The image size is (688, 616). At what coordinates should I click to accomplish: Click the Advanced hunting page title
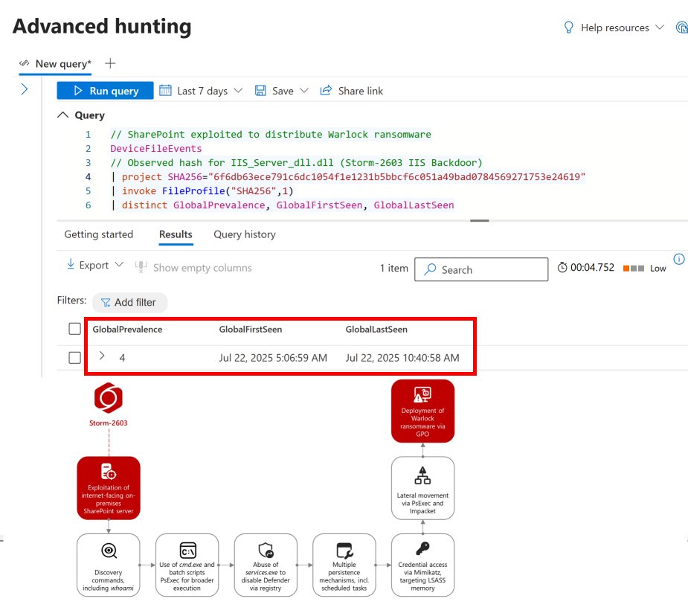click(x=102, y=26)
